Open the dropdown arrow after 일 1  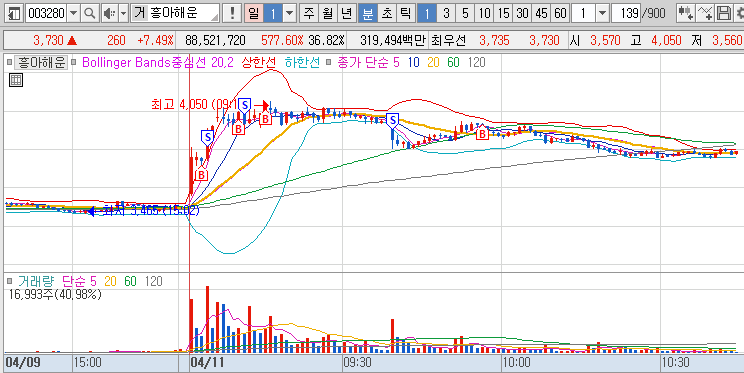[x=290, y=13]
